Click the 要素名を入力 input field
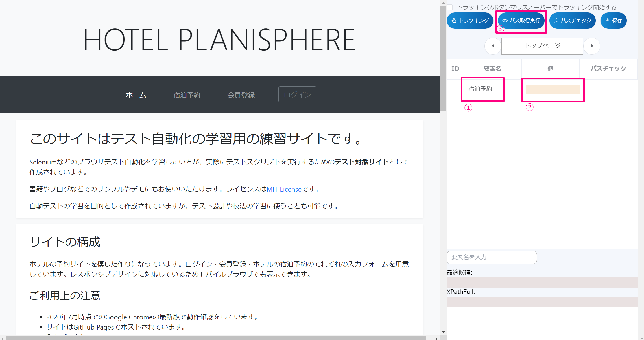Viewport: 644px width, 340px height. [492, 257]
